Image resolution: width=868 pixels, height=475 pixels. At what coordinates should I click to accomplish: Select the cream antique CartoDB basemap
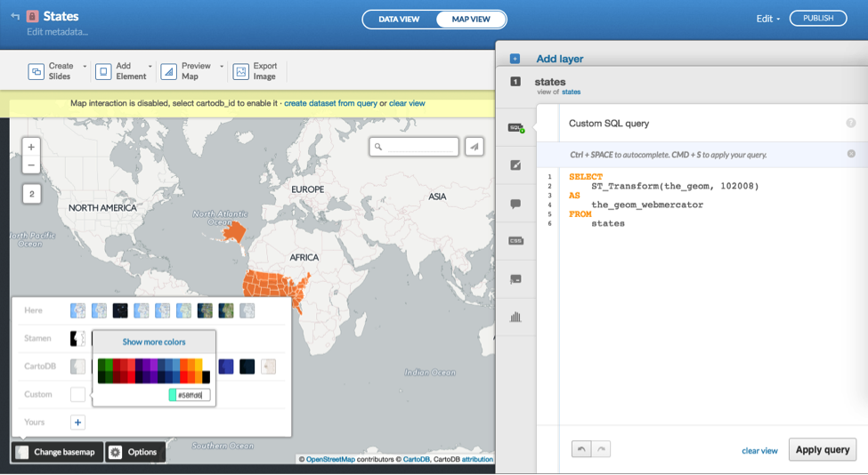[269, 366]
